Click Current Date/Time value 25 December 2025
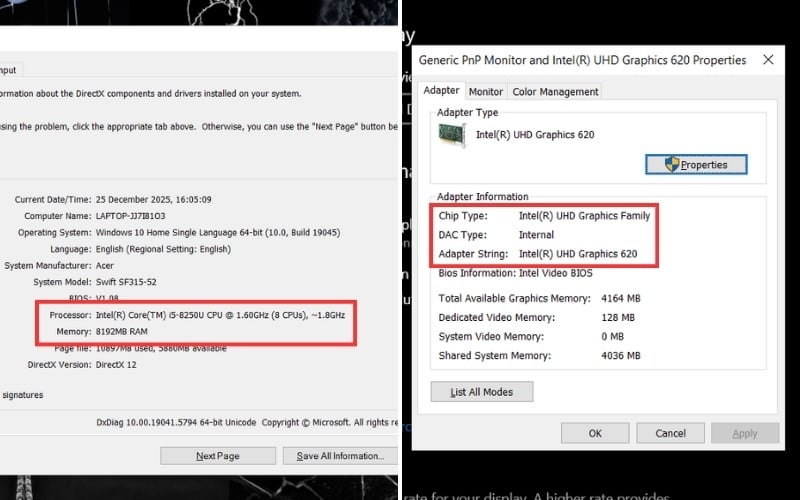Viewport: 800px width, 500px height. pyautogui.click(x=154, y=199)
